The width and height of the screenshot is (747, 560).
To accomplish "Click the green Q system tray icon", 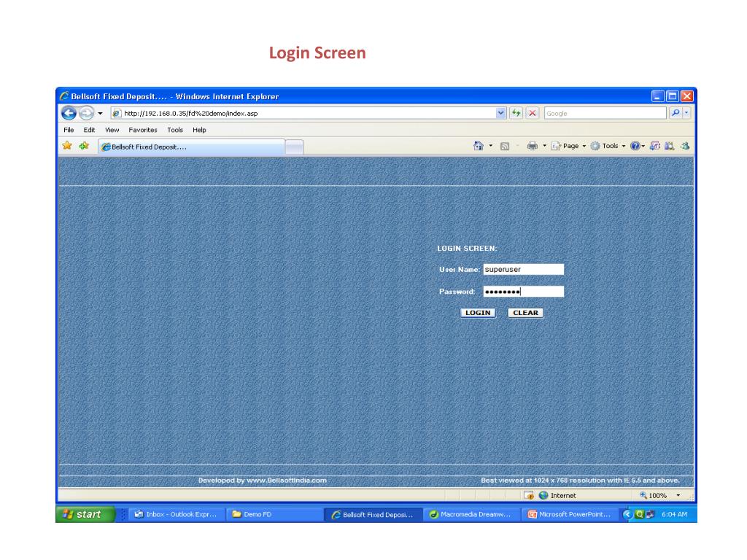I will [x=639, y=514].
